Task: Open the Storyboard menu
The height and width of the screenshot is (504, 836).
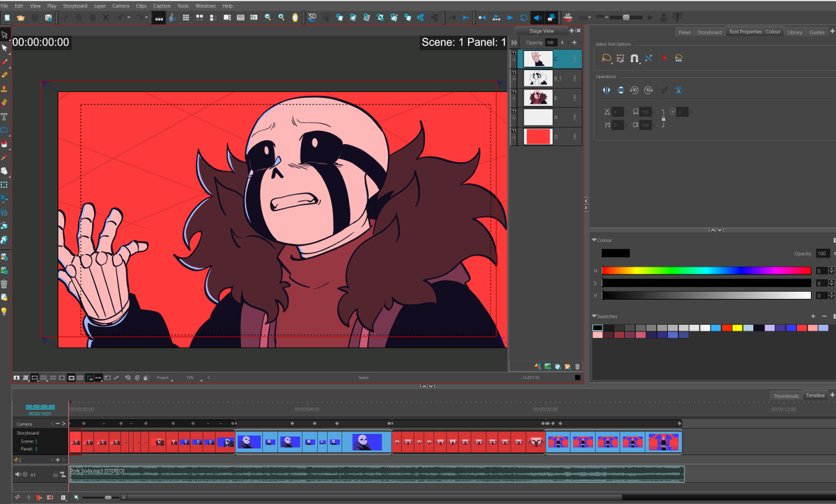Action: point(75,6)
